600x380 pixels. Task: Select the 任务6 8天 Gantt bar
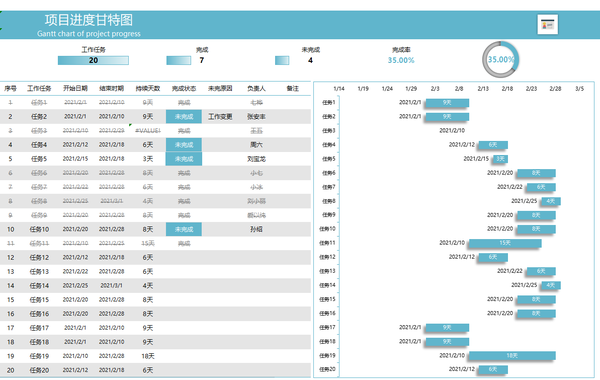536,173
